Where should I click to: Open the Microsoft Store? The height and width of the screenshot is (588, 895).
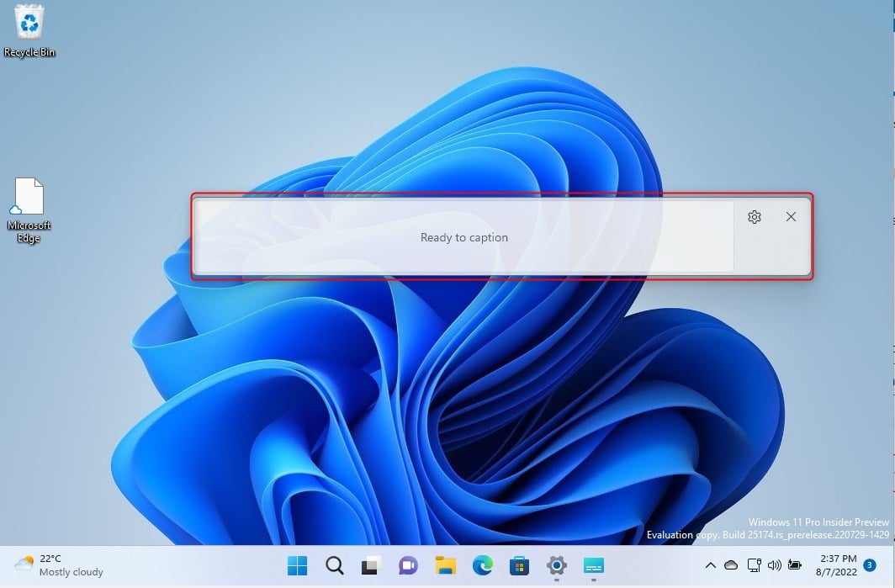point(519,565)
